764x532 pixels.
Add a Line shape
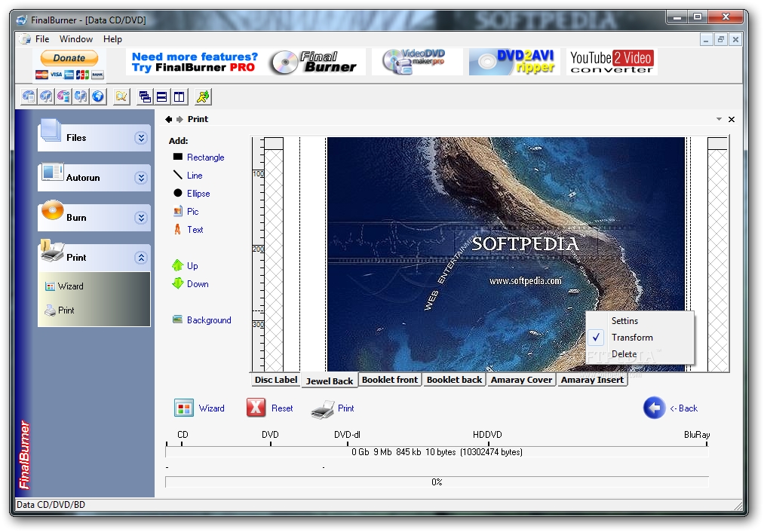188,176
